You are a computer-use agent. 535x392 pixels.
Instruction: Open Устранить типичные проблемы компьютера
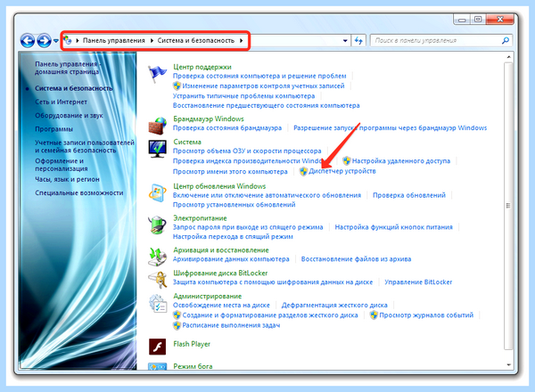[244, 96]
